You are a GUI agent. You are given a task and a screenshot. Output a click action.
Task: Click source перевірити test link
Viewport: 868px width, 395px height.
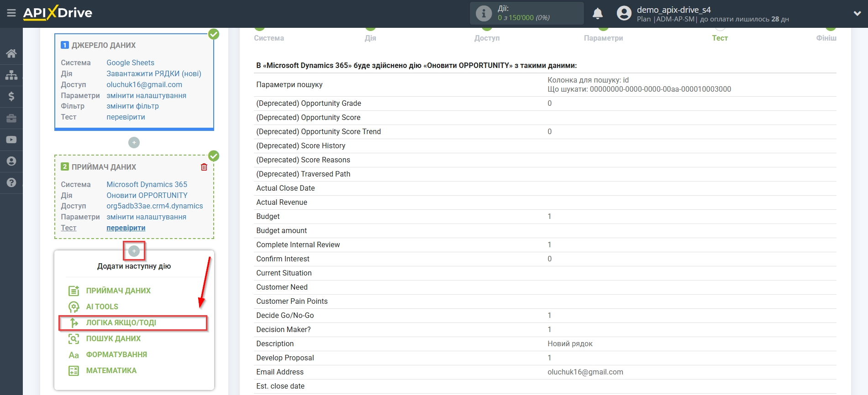click(126, 117)
